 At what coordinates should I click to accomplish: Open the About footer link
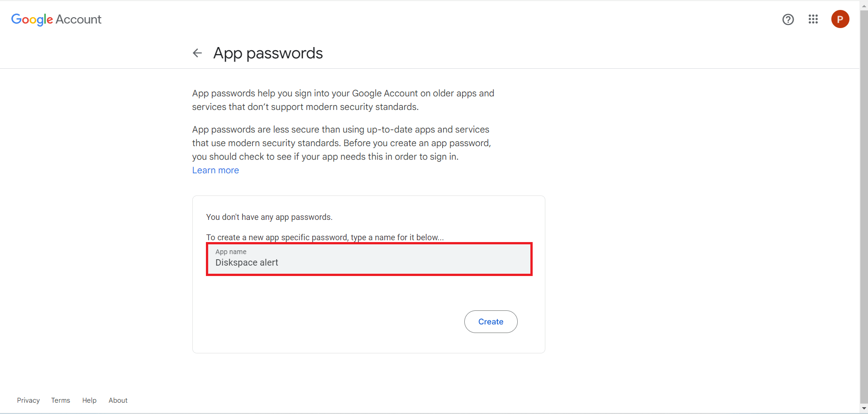(x=118, y=400)
